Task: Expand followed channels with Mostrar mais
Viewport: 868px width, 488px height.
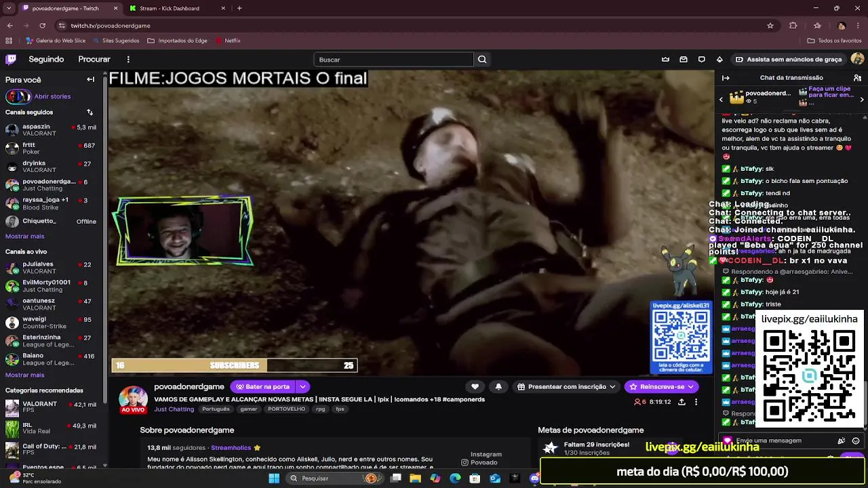Action: [x=24, y=236]
